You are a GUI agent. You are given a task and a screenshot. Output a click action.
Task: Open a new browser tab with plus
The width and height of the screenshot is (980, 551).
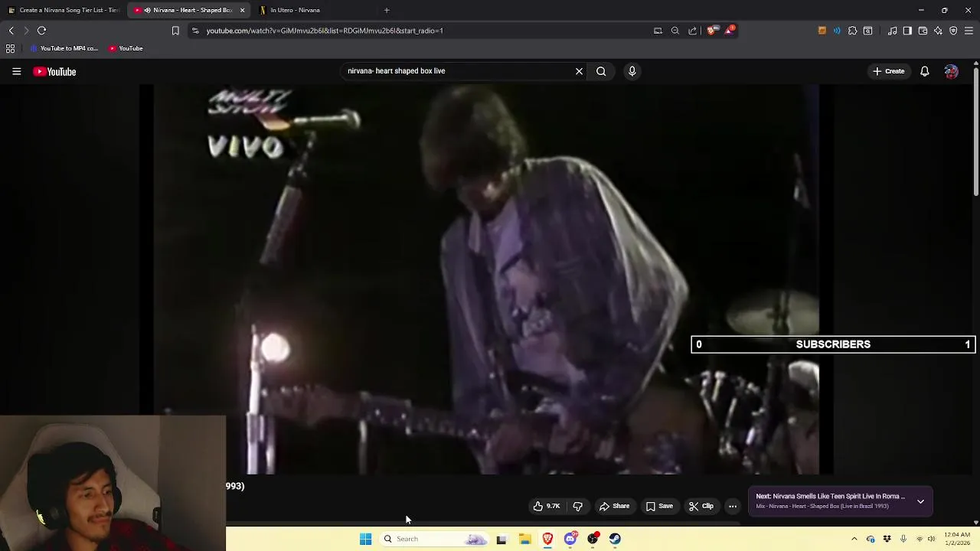point(387,10)
